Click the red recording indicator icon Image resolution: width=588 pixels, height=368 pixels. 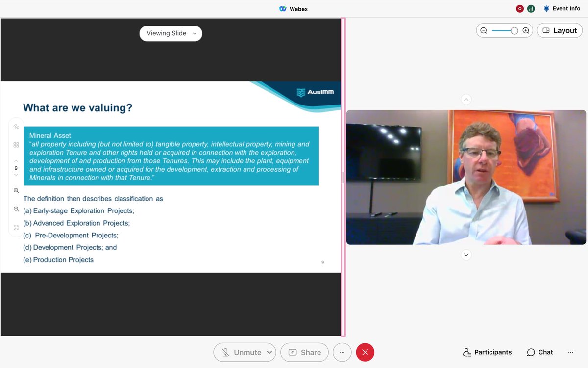[520, 9]
